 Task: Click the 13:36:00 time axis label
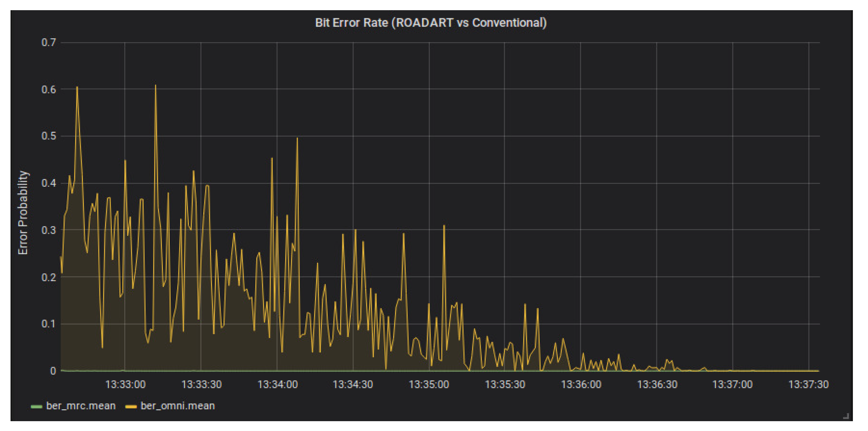pyautogui.click(x=581, y=384)
